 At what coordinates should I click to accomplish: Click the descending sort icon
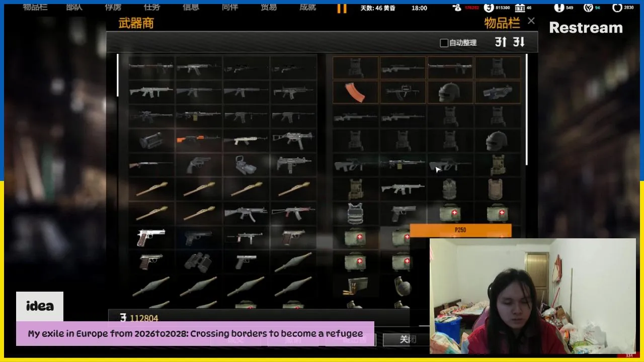pos(519,42)
